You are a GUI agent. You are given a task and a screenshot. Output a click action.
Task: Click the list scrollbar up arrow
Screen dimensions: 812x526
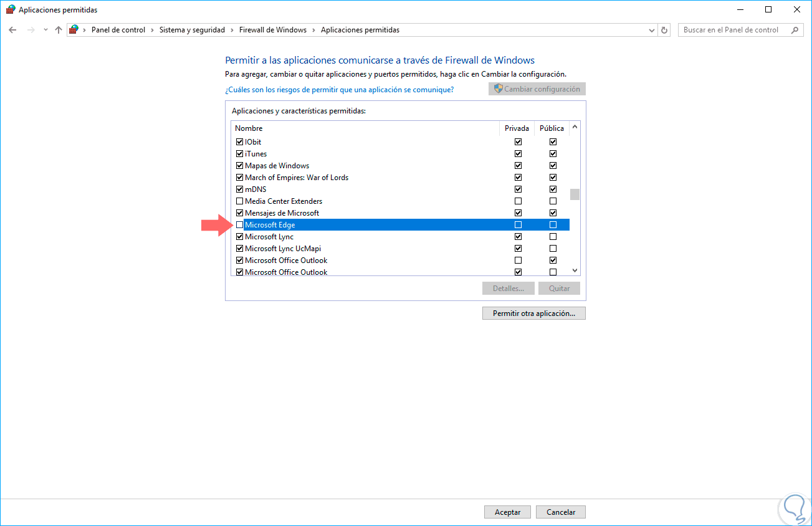click(x=575, y=128)
